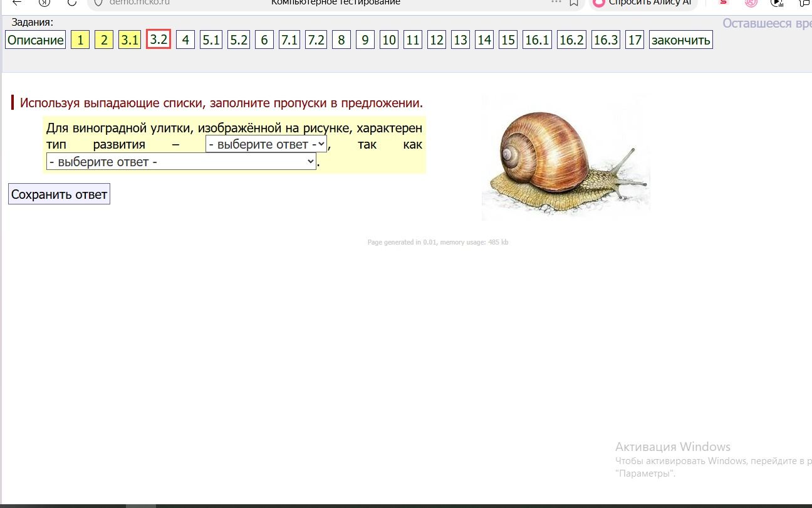Screen dimensions: 812x508
Task: Click 'закончить' to finish the test
Action: point(681,40)
